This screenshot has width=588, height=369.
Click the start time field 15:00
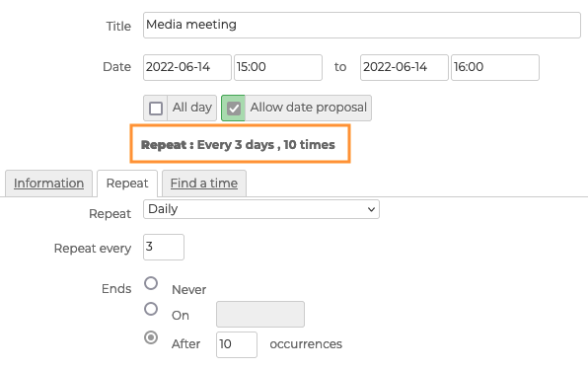278,67
